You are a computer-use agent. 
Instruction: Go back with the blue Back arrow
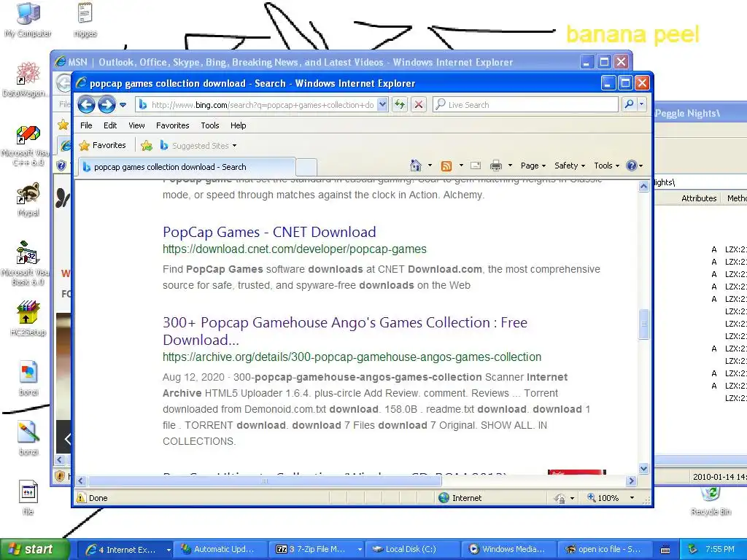[86, 104]
